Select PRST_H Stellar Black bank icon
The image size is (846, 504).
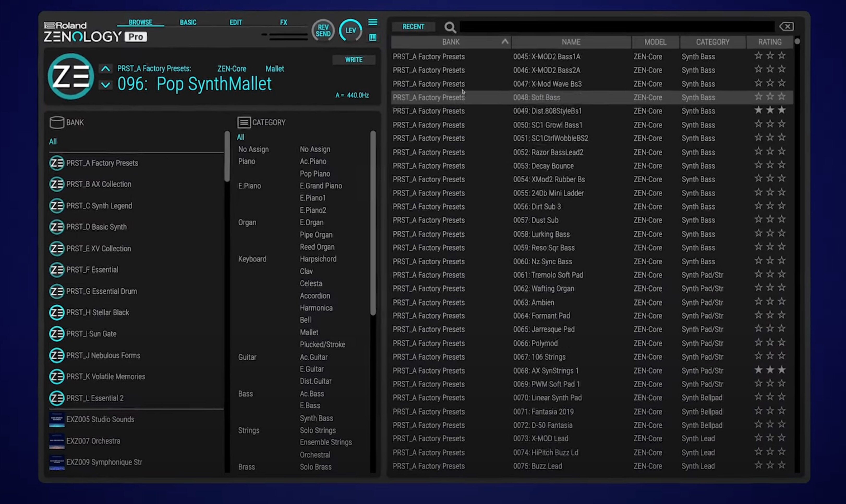(57, 312)
